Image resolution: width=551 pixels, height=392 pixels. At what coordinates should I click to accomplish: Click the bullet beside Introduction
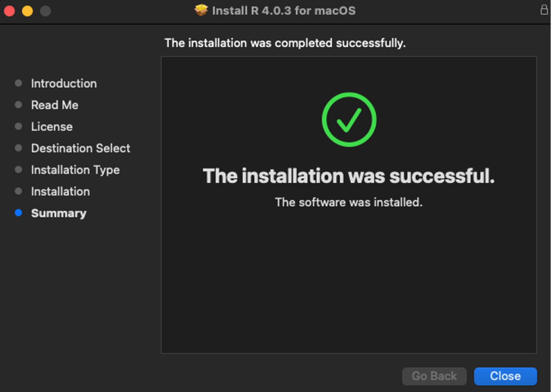coord(18,83)
